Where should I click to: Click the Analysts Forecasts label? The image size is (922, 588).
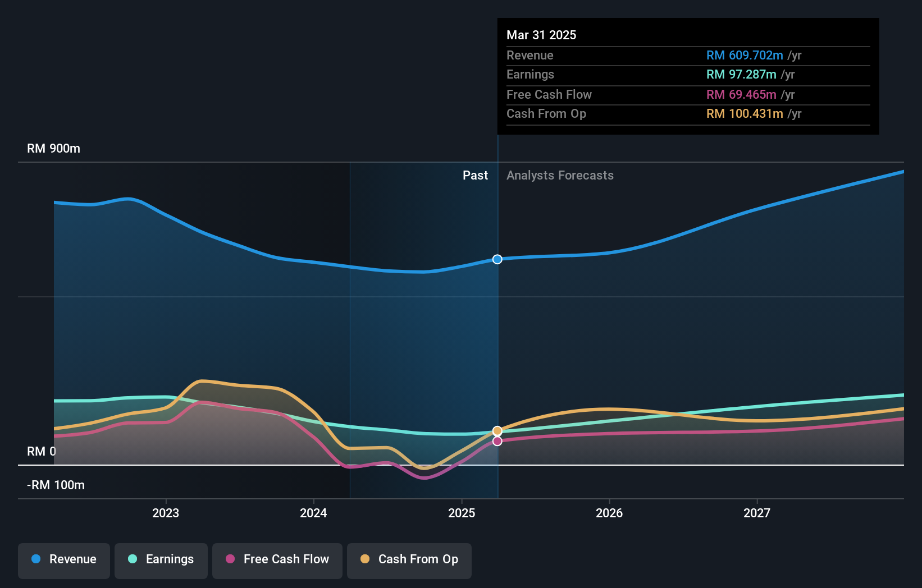560,176
